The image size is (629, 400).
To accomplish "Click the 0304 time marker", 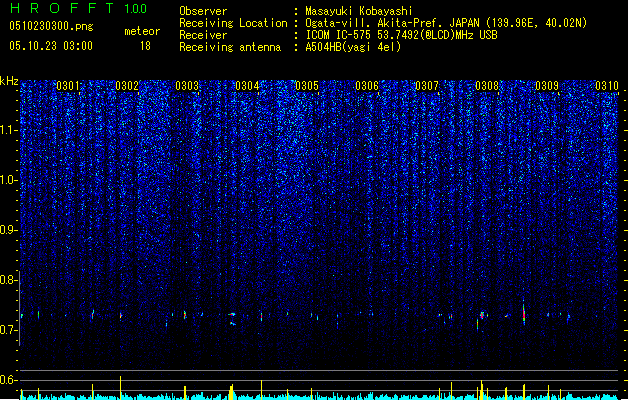I will [247, 86].
